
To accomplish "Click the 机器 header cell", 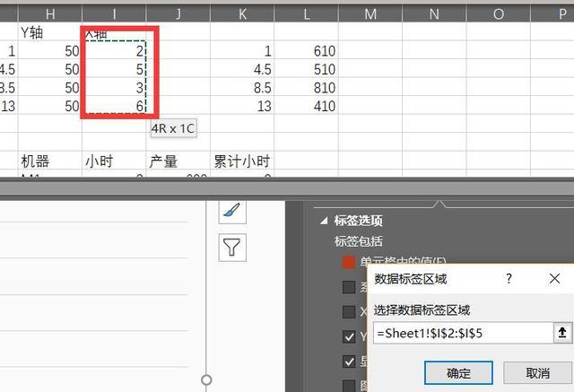I will (x=50, y=161).
